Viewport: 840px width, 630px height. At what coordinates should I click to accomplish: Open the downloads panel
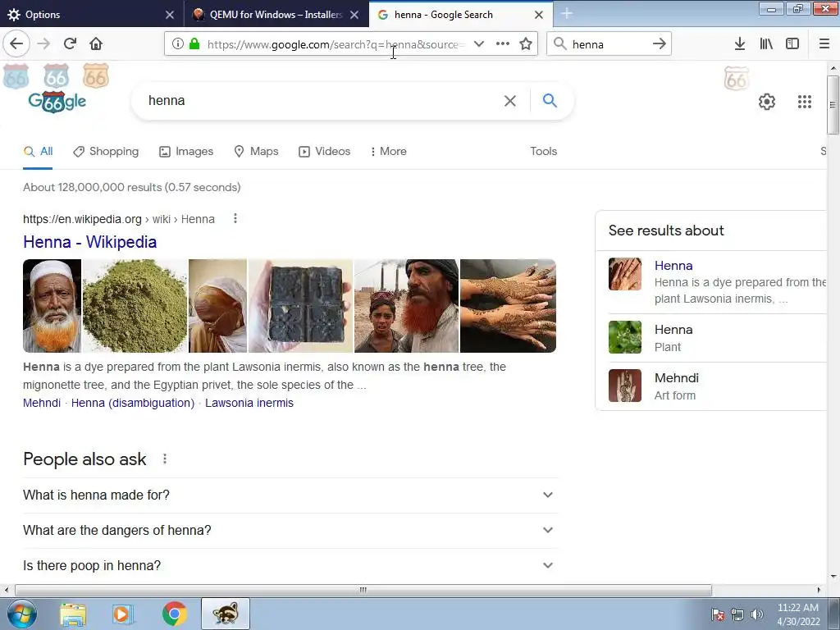pos(740,44)
